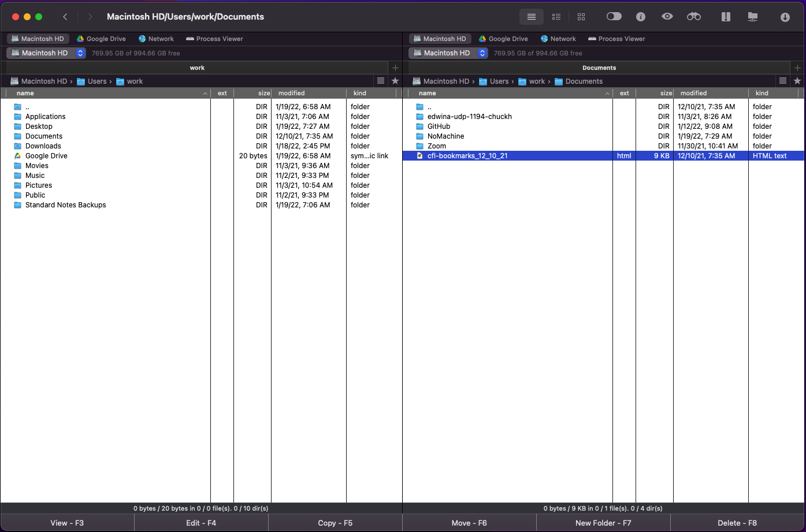The height and width of the screenshot is (532, 806).
Task: Open left pane history list icon
Action: click(x=380, y=81)
